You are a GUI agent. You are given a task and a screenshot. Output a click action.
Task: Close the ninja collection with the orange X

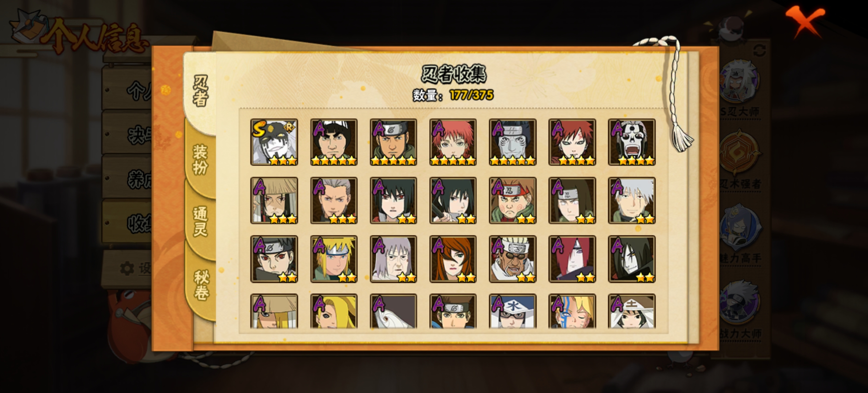point(805,21)
